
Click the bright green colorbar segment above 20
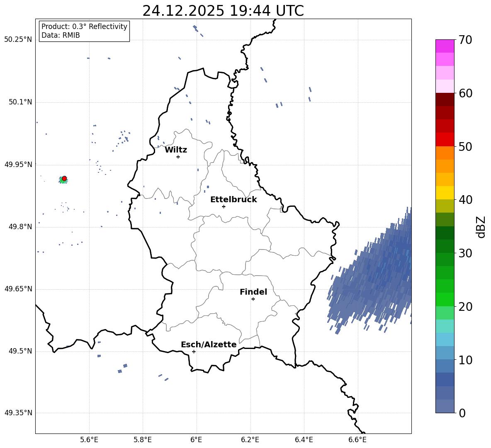click(445, 299)
